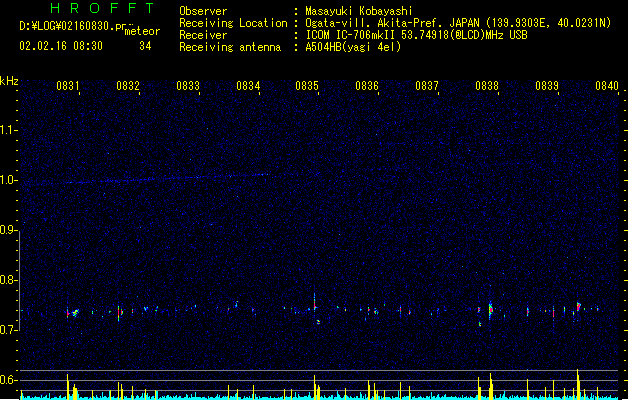
Task: Click the 0835 time marker
Action: tap(307, 86)
